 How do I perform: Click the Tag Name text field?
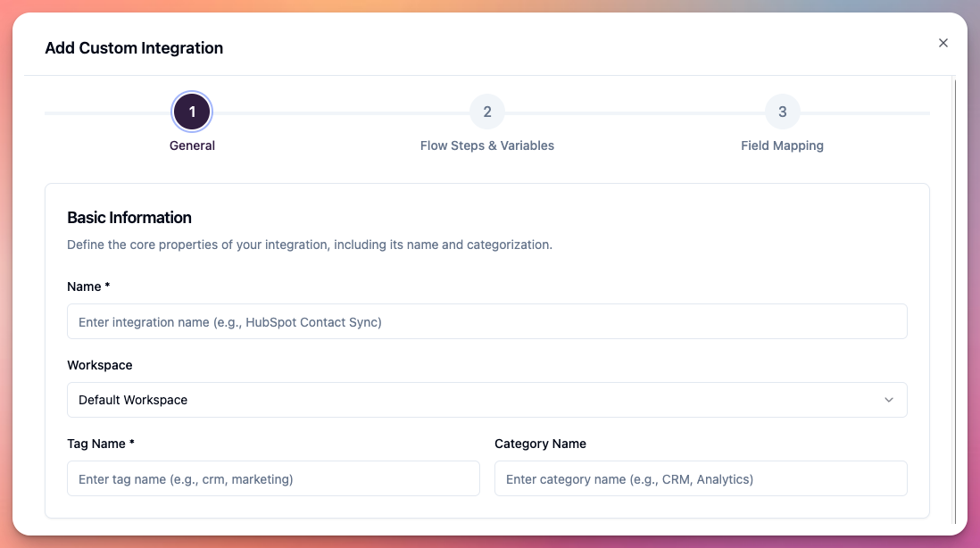pyautogui.click(x=273, y=478)
